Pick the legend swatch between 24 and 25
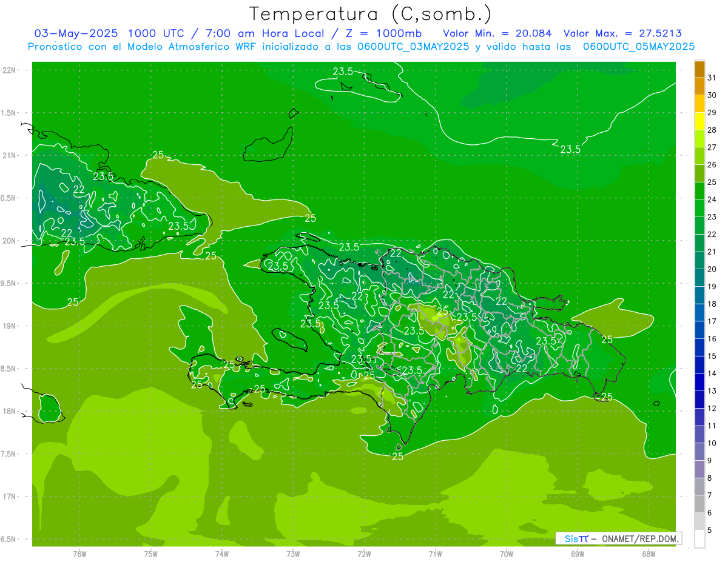 tap(699, 190)
